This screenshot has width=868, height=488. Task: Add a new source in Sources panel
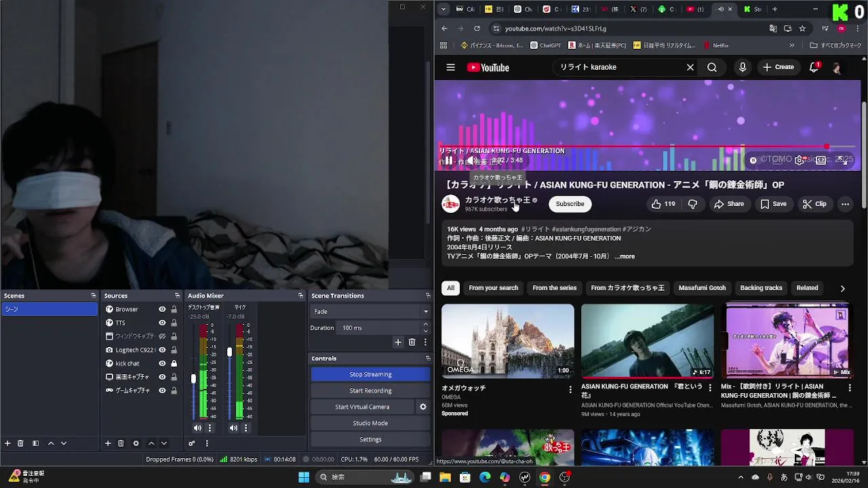click(x=108, y=443)
